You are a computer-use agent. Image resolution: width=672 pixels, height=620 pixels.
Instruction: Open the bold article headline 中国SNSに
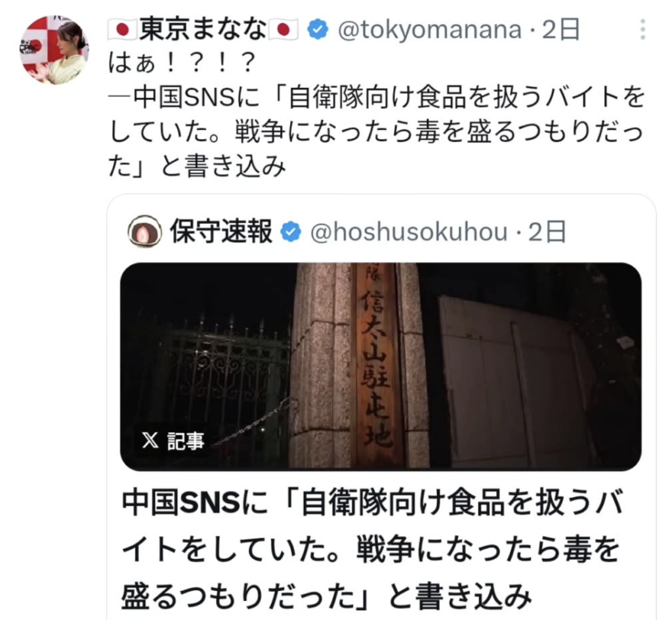372,550
